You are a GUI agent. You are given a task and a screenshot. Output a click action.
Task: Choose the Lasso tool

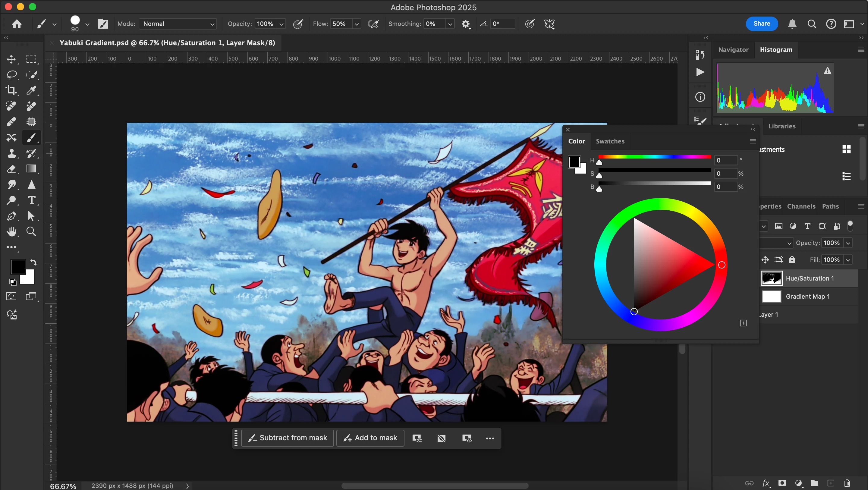tap(11, 74)
